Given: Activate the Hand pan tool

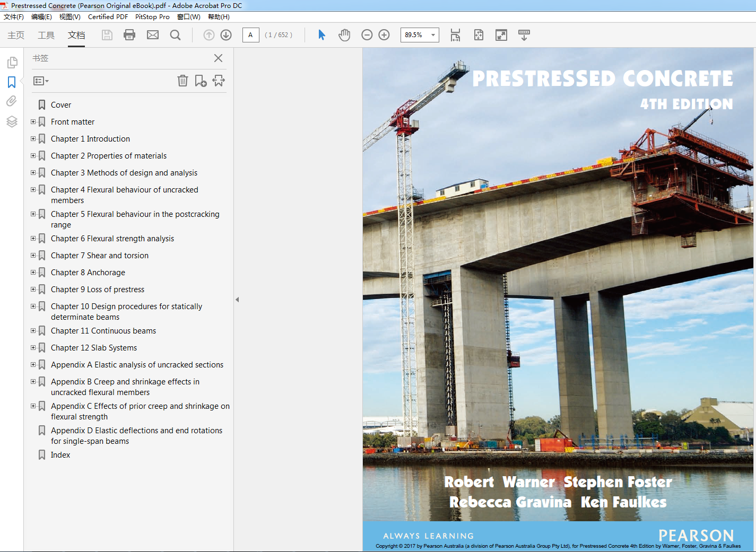Looking at the screenshot, I should point(344,35).
